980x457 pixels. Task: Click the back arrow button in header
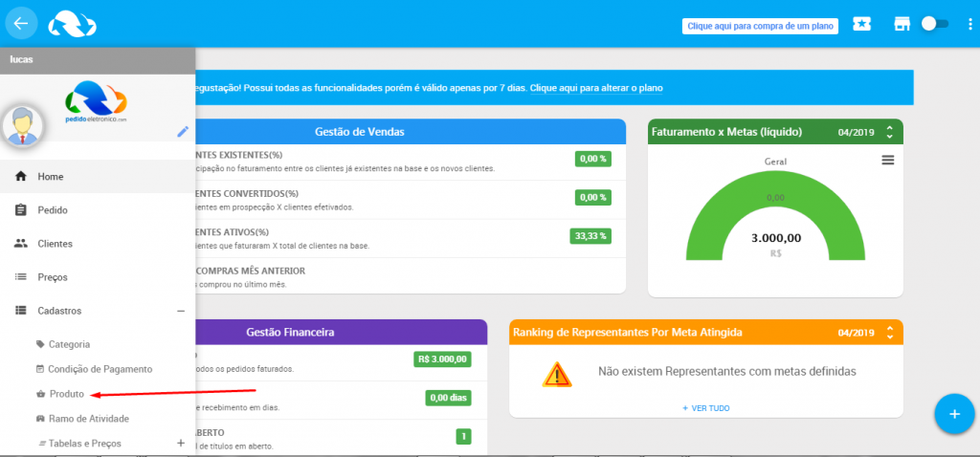pos(21,24)
